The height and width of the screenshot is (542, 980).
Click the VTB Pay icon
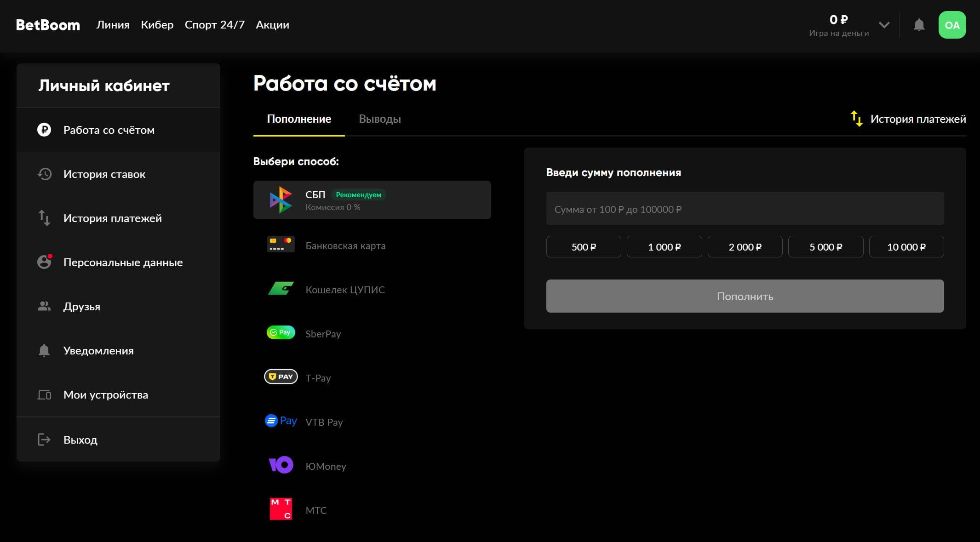point(281,421)
